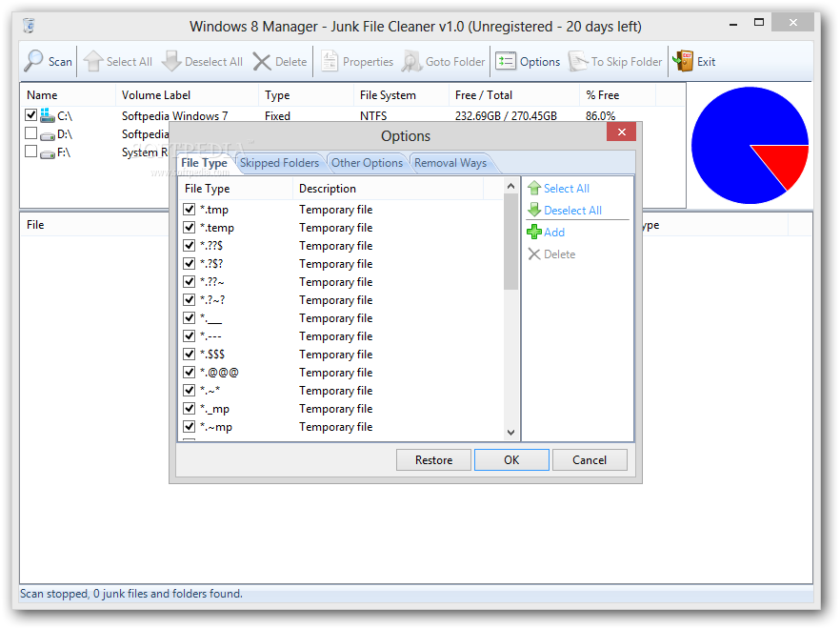Open Options from the main toolbar icon
The width and height of the screenshot is (840, 629).
click(x=506, y=61)
